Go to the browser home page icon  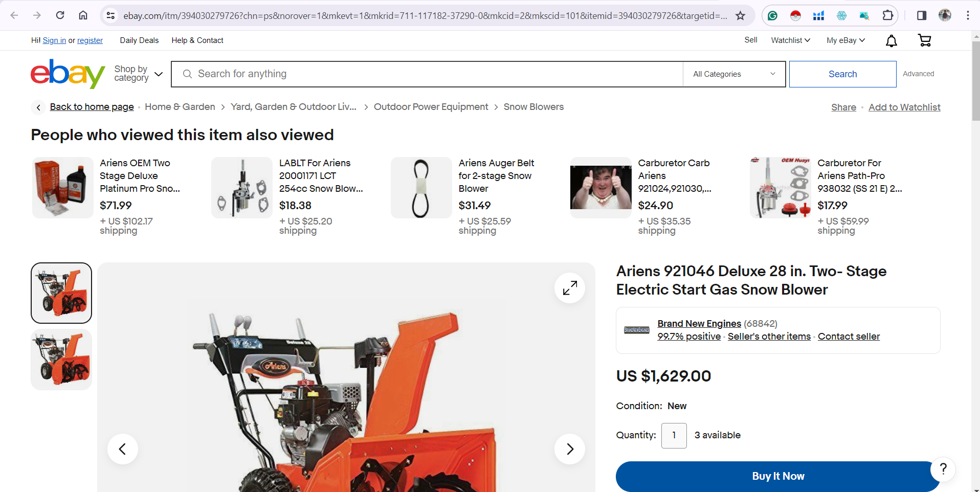[83, 15]
